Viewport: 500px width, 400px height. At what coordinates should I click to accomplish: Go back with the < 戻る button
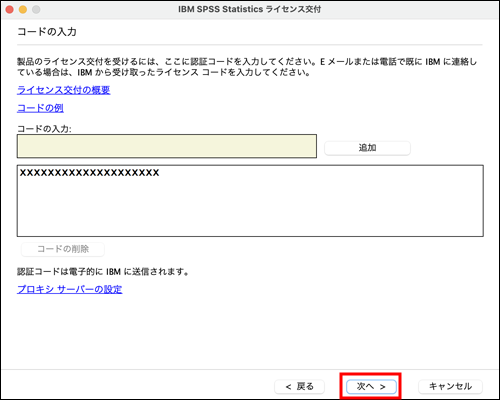pyautogui.click(x=299, y=386)
